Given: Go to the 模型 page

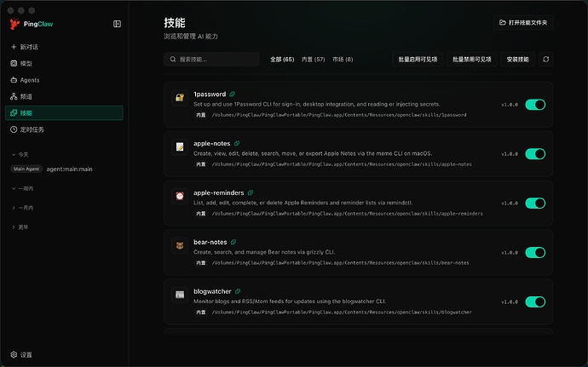Looking at the screenshot, I should coord(64,63).
